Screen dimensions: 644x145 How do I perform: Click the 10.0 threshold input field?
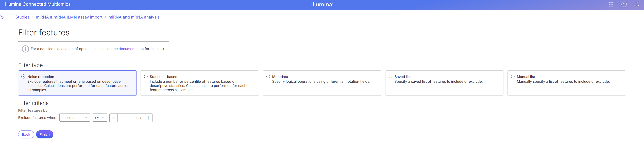point(131,118)
